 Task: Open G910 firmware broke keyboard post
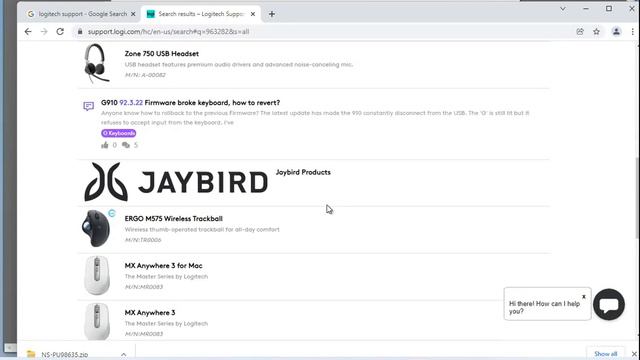coord(191,103)
